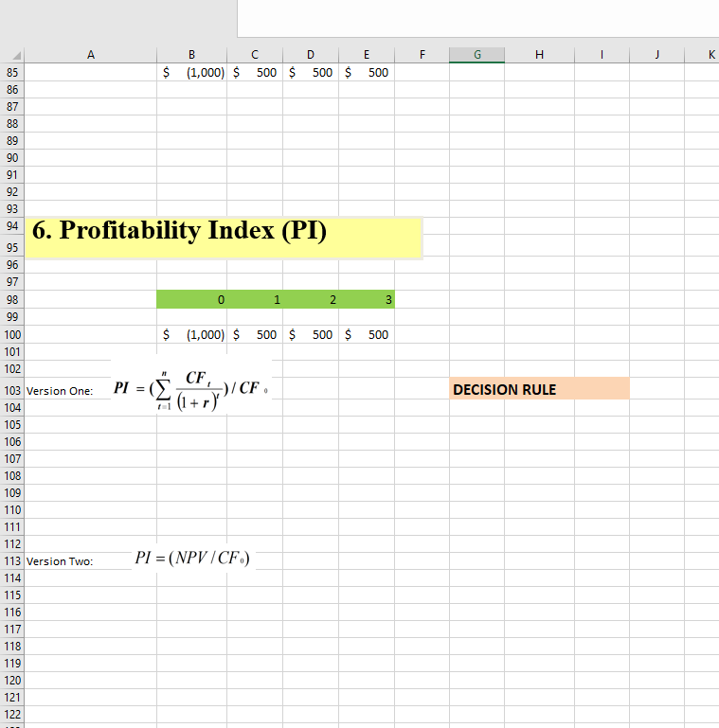Select column A header

pyautogui.click(x=91, y=55)
